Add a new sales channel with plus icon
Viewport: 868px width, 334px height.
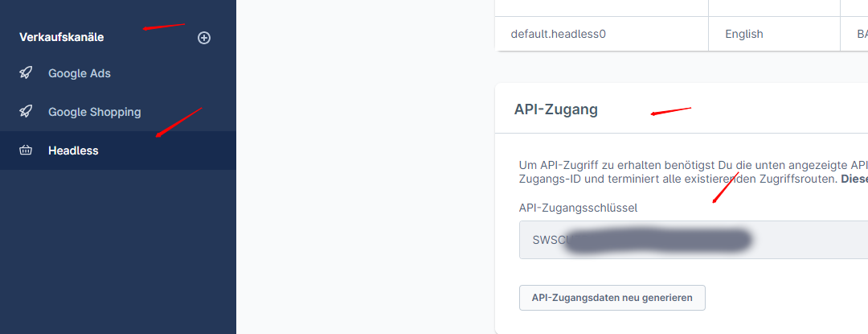[x=204, y=38]
